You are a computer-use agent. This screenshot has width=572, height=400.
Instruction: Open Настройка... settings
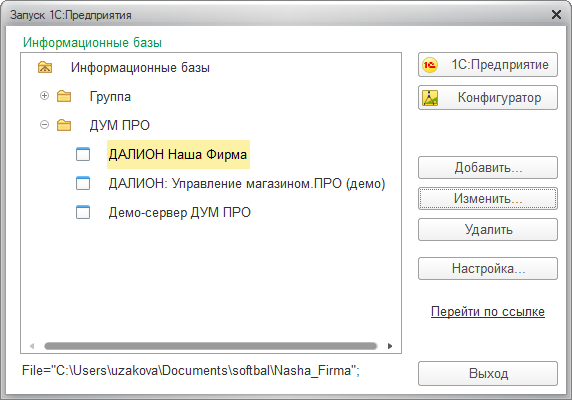click(488, 269)
